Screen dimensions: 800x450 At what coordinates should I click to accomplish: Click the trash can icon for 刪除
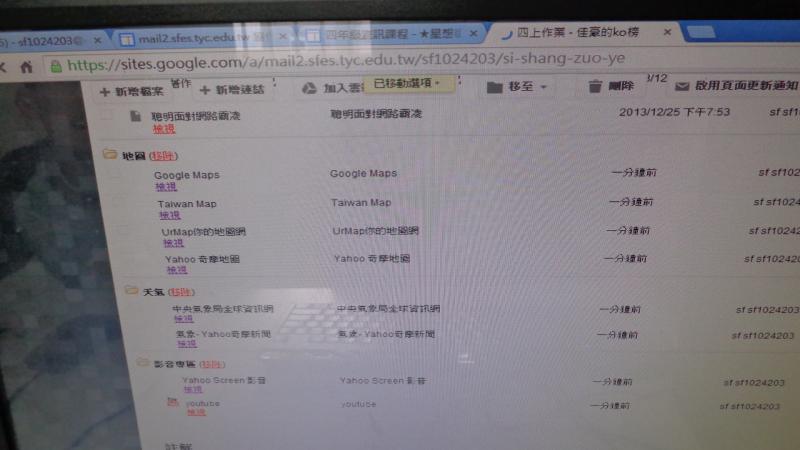point(595,86)
